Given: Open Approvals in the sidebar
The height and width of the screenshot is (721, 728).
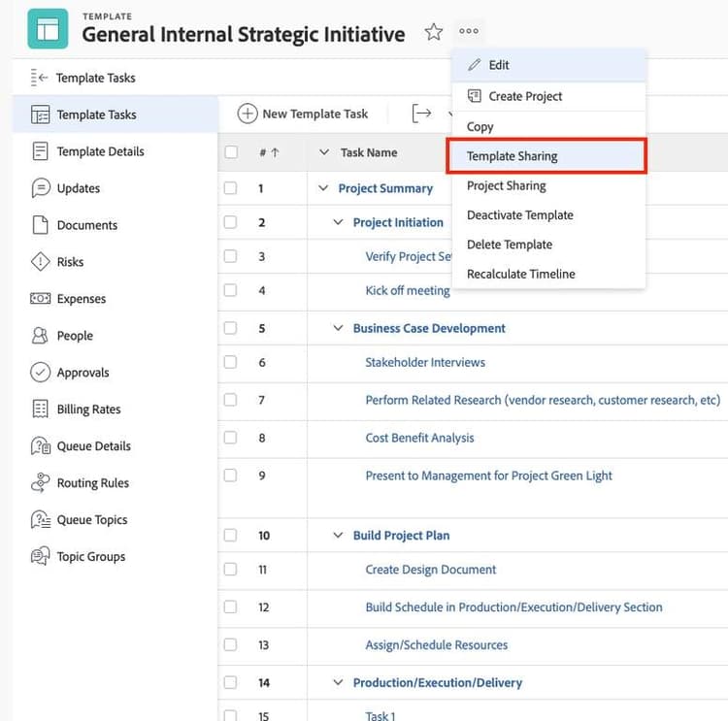Looking at the screenshot, I should [40, 373].
